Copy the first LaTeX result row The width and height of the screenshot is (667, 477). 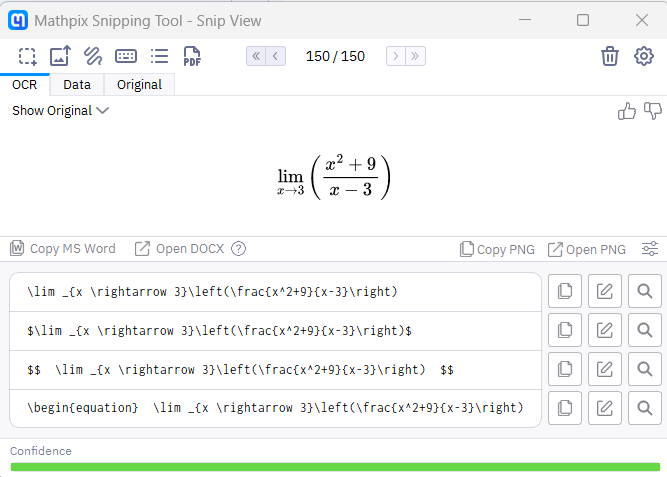pyautogui.click(x=565, y=291)
